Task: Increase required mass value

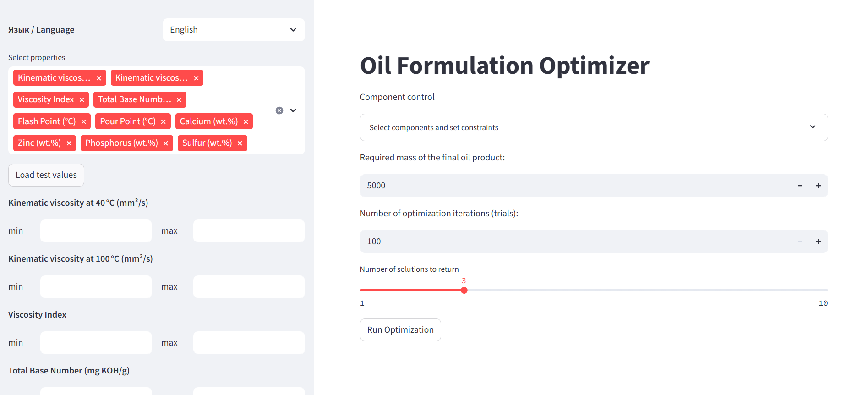Action: point(819,186)
